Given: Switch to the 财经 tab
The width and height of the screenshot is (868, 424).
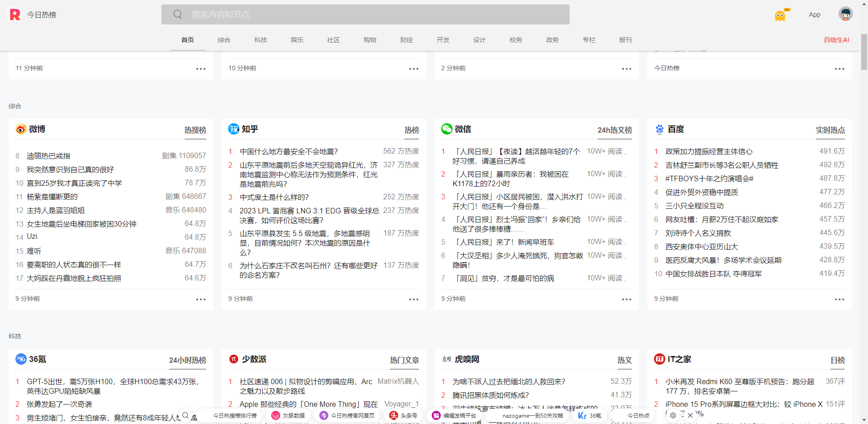Looking at the screenshot, I should pyautogui.click(x=406, y=40).
